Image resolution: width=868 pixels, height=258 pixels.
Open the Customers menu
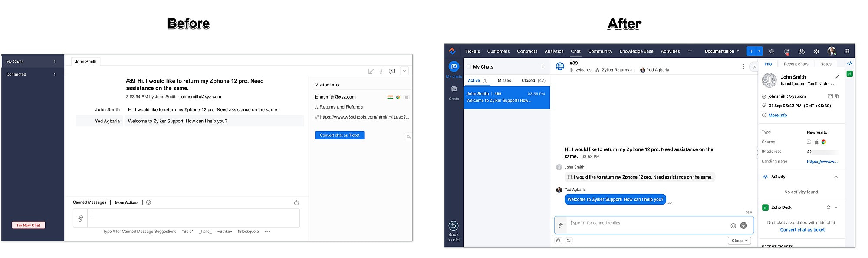click(x=498, y=51)
